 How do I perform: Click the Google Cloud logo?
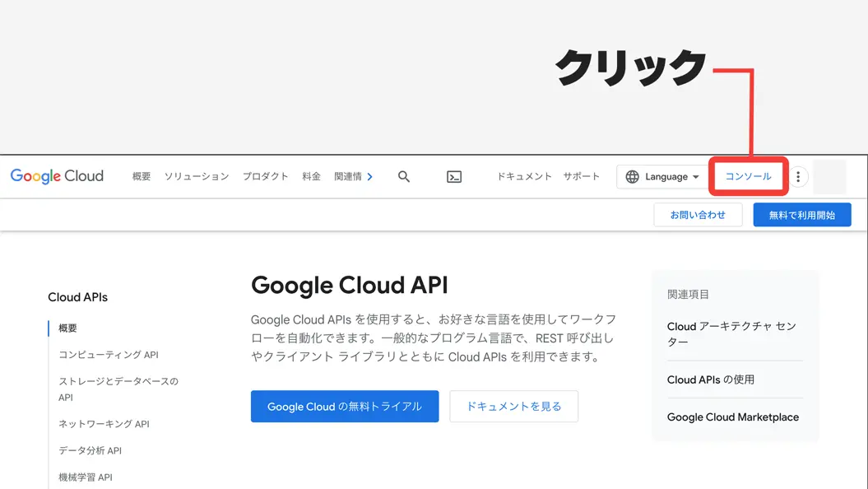point(57,176)
